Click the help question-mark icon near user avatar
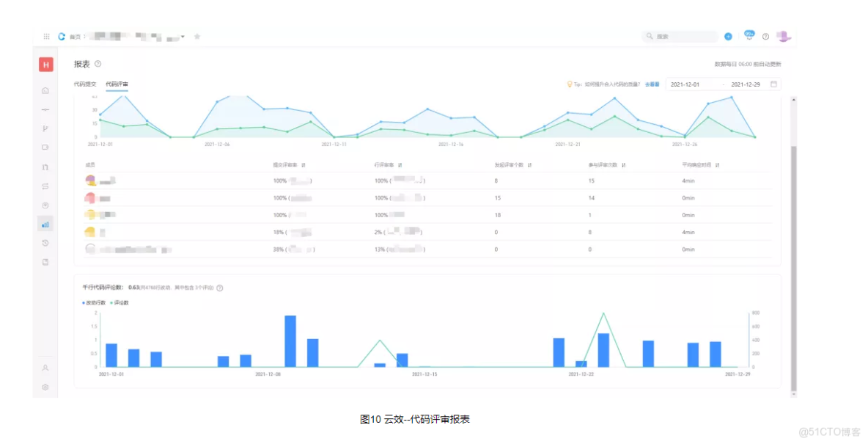868x444 pixels. (x=765, y=36)
